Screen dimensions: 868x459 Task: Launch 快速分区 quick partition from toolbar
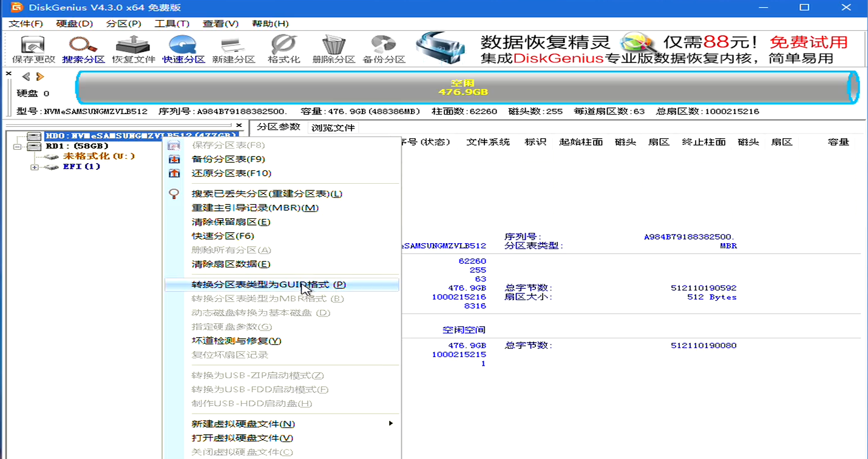pos(183,50)
